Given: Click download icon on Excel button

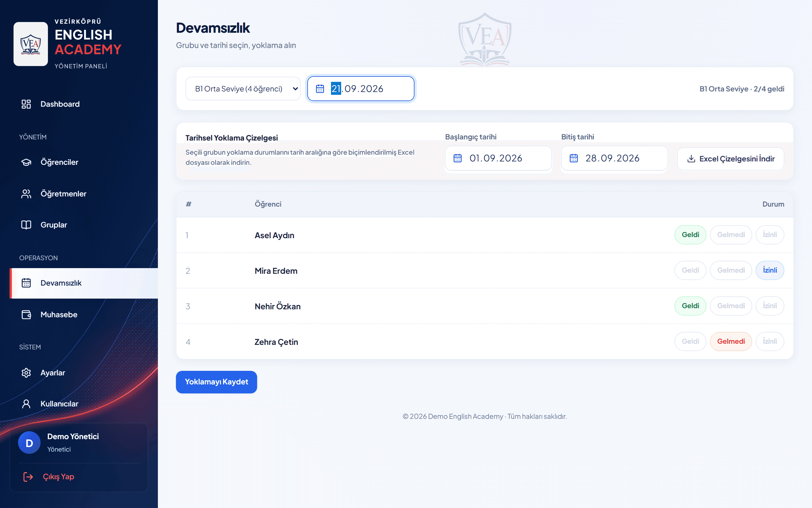Looking at the screenshot, I should click(691, 159).
